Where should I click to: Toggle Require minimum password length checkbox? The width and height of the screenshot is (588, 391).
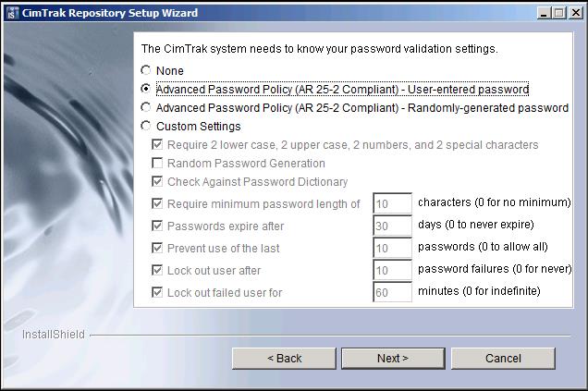point(158,203)
